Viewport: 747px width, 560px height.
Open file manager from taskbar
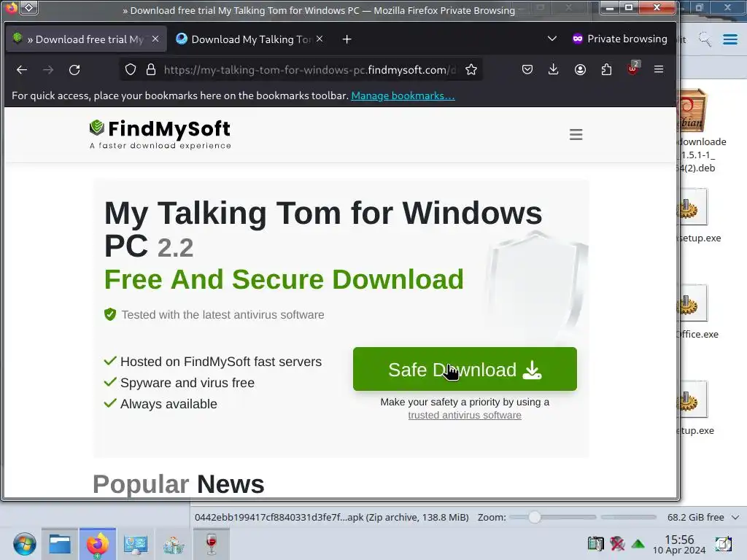60,544
